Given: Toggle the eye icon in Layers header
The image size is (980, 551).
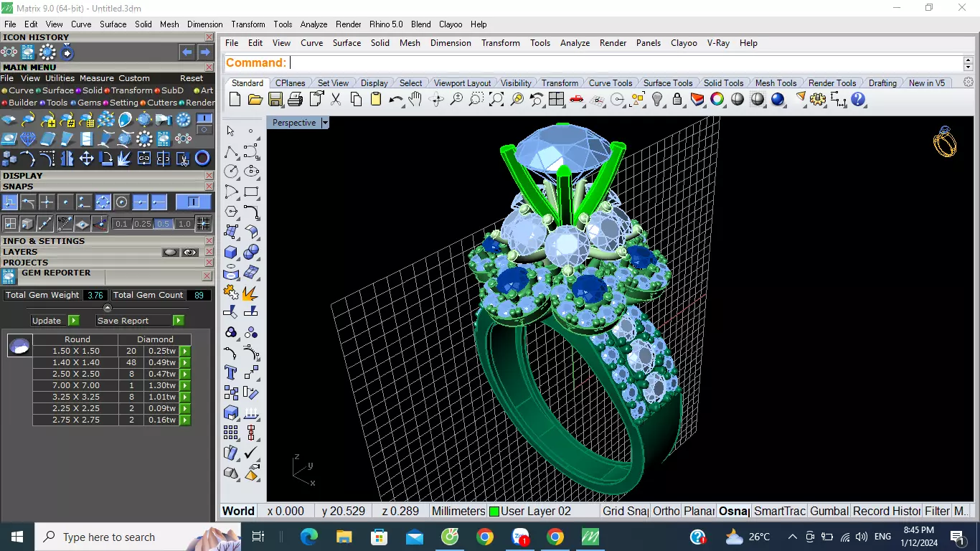Looking at the screenshot, I should pos(189,252).
